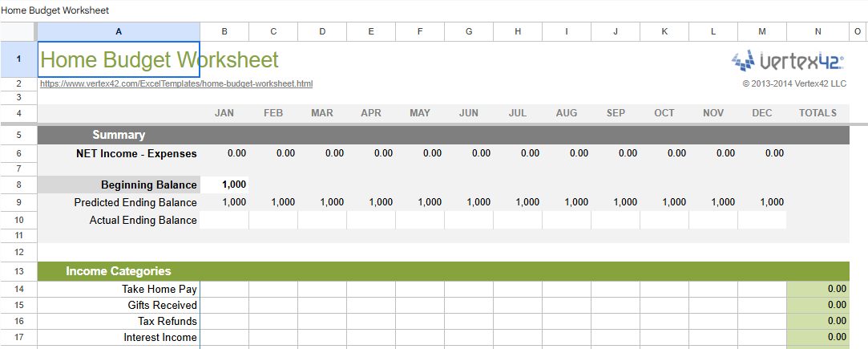Click the Summary section header
Screen dimensions: 868x349
119,135
